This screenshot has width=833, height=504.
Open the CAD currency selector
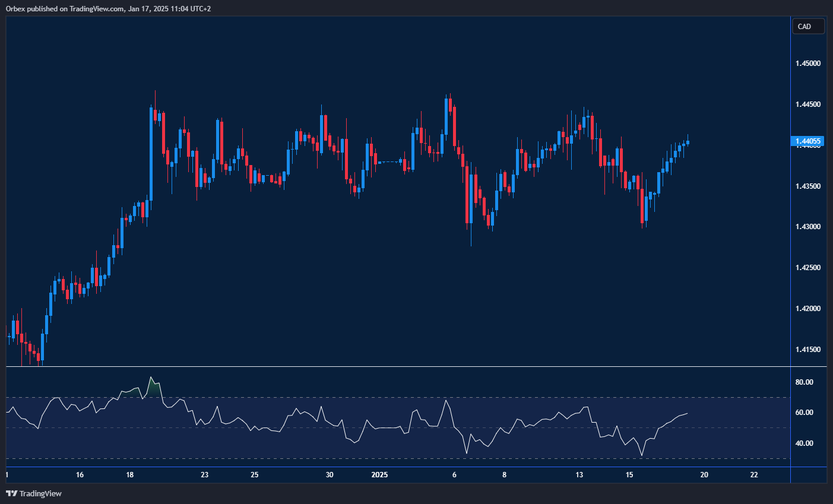pyautogui.click(x=808, y=26)
